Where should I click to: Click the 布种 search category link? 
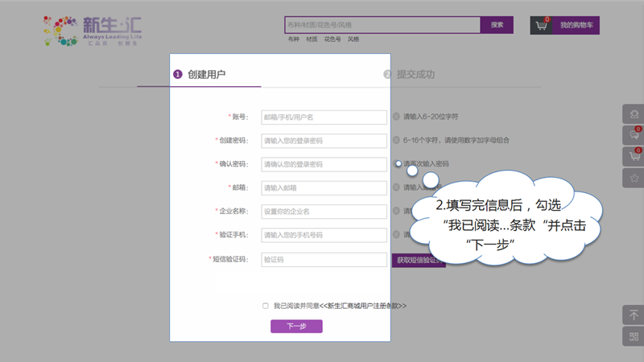pyautogui.click(x=293, y=39)
